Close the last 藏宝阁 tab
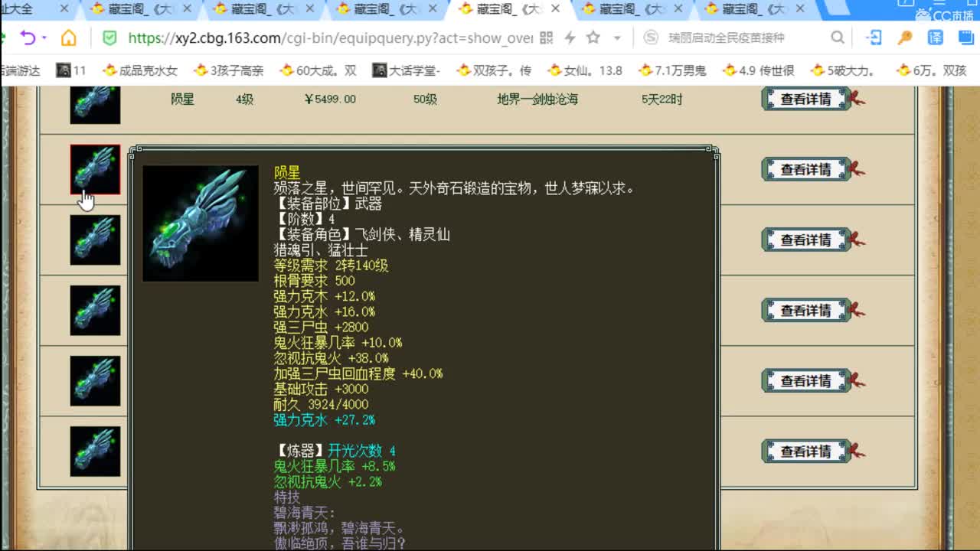 coord(800,9)
